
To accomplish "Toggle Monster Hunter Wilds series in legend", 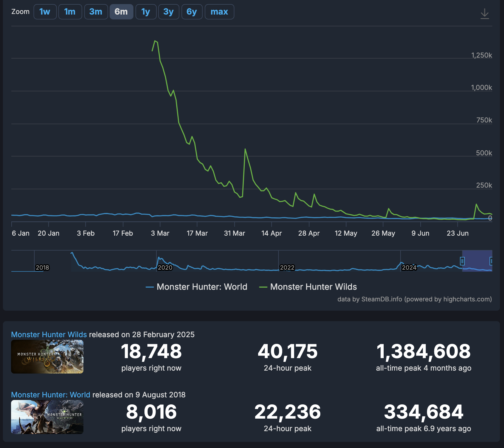I will pyautogui.click(x=308, y=287).
